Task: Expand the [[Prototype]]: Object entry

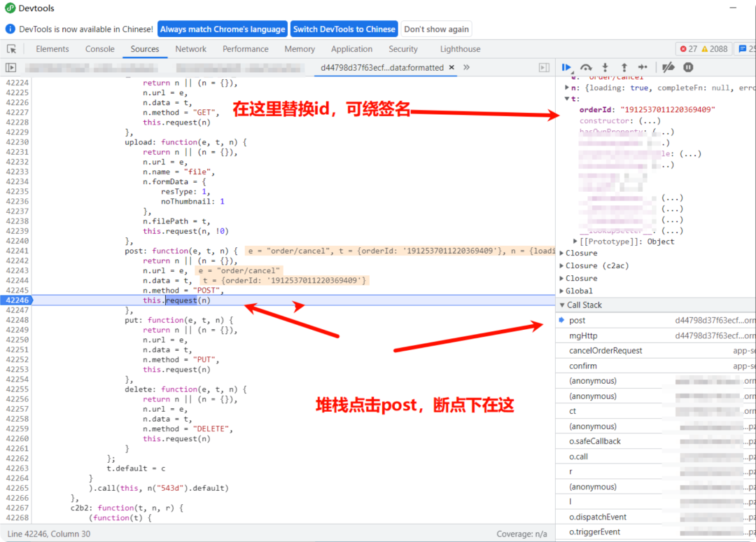Action: click(575, 241)
